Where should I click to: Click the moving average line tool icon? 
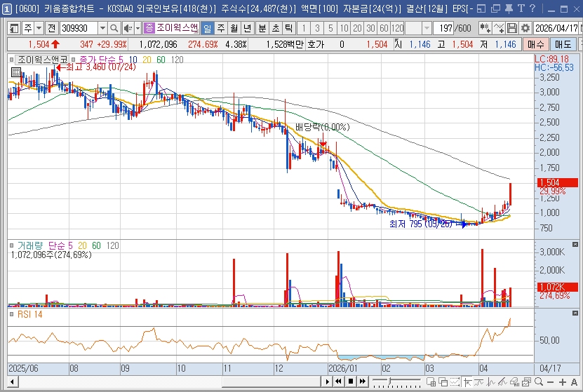pos(479,381)
